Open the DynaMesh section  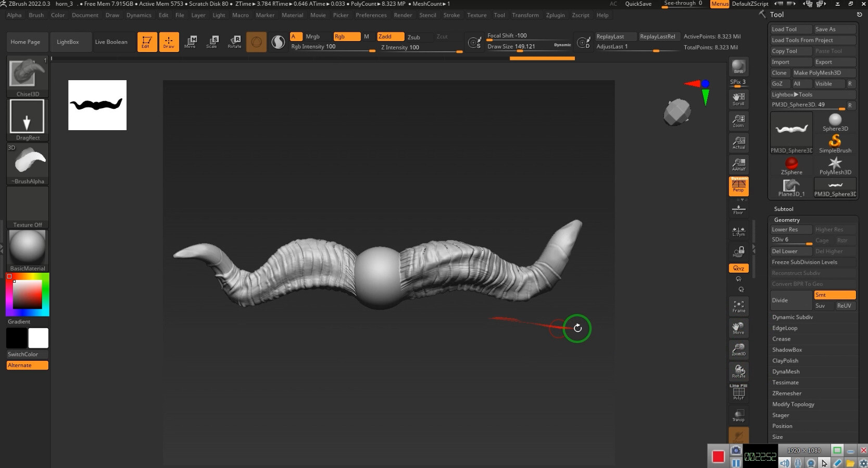[x=786, y=372]
